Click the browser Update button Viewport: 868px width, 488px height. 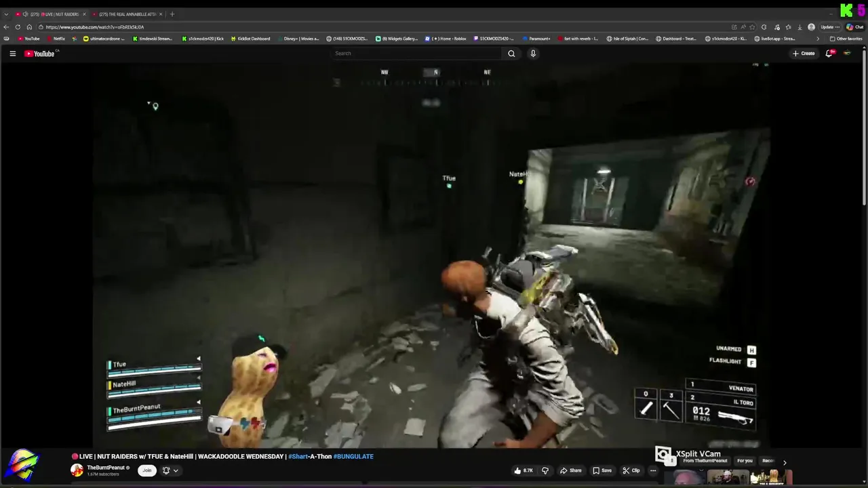click(829, 27)
